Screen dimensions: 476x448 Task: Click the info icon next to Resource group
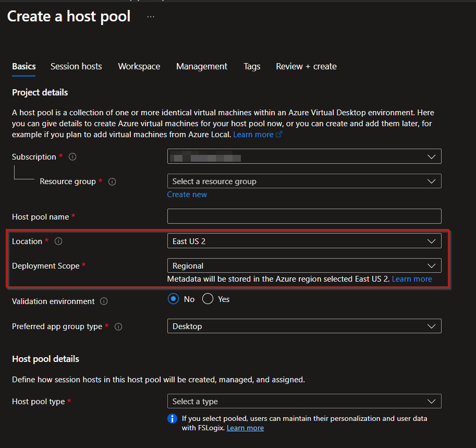[x=112, y=182]
